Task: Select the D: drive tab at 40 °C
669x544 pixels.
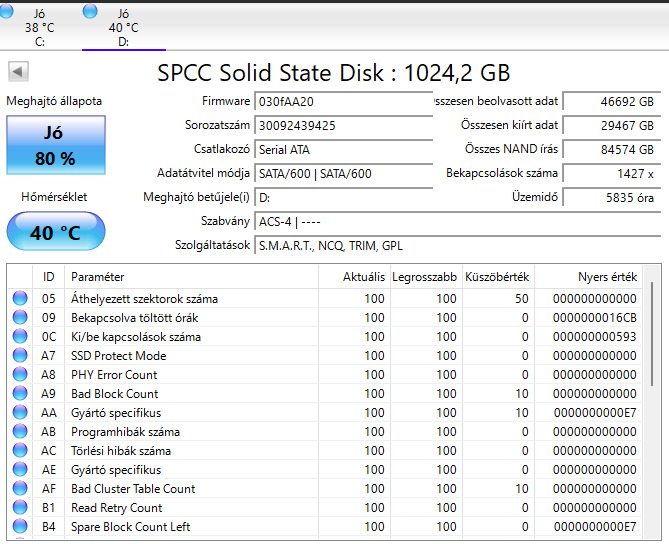Action: (x=123, y=28)
